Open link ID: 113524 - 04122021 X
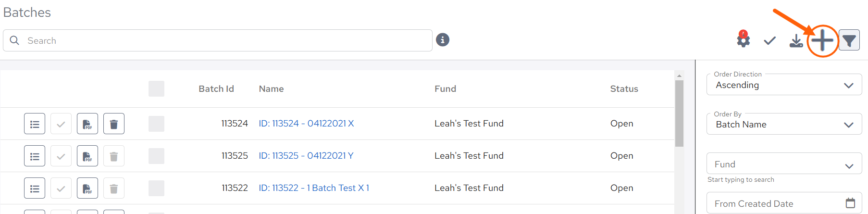 306,124
